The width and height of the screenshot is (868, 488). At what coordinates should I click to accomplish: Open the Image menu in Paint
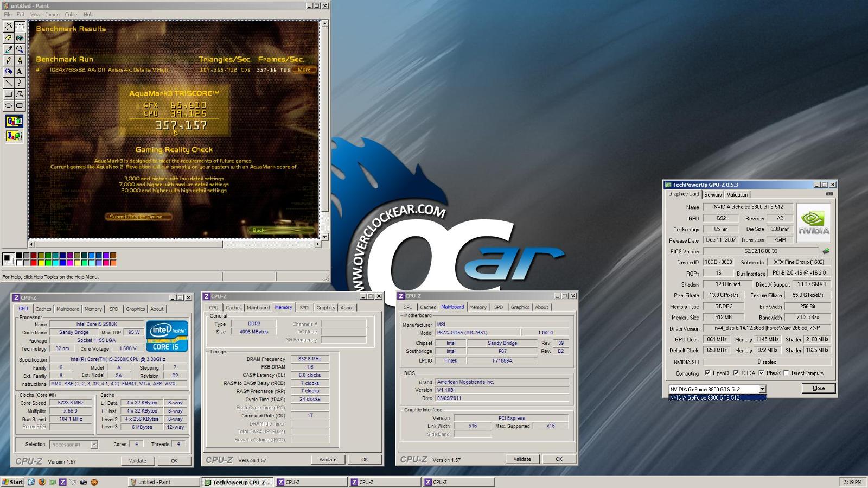pos(53,15)
